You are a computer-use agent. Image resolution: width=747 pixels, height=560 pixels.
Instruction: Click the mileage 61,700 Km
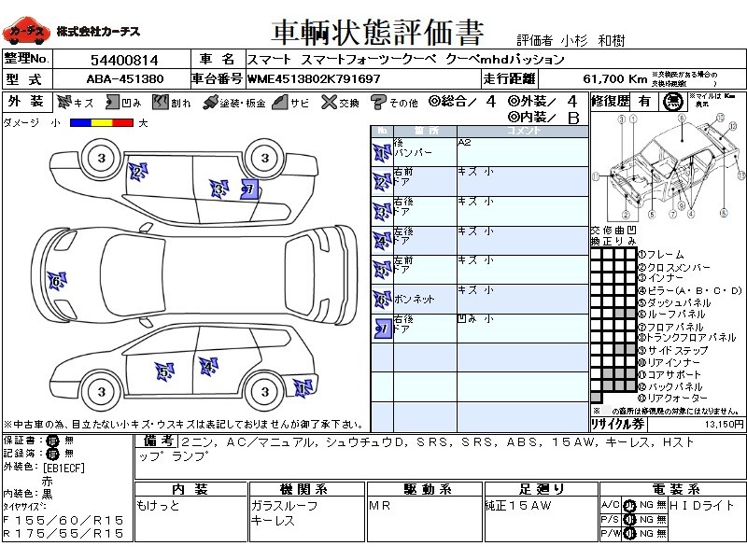point(614,79)
